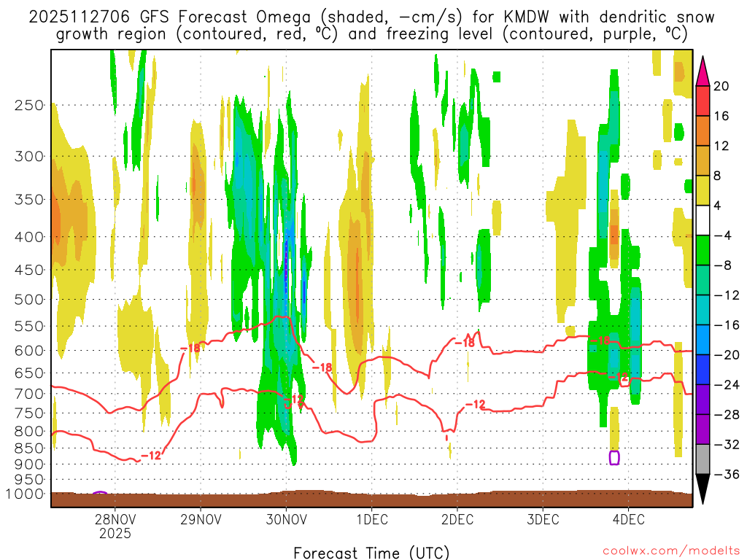Click the 350 pressure level label
Viewport: 747px width, 560px height.
tap(29, 200)
